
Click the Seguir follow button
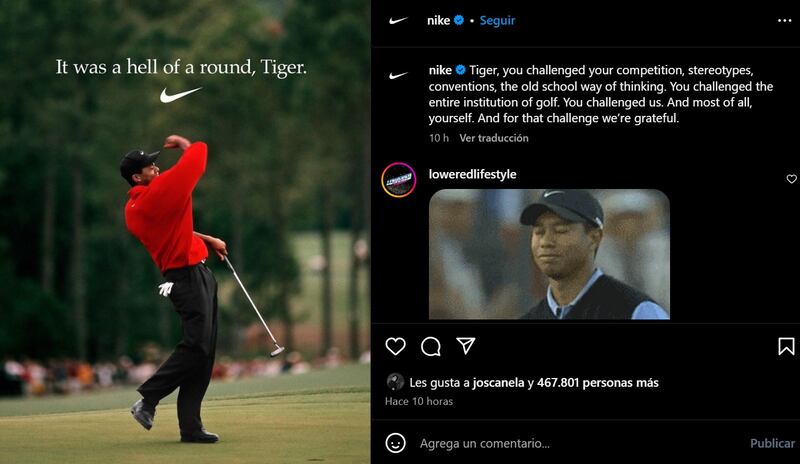(x=497, y=20)
